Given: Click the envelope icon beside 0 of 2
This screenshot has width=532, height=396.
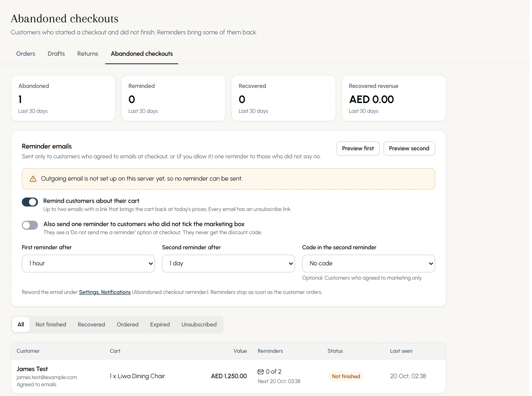Looking at the screenshot, I should click(x=261, y=372).
